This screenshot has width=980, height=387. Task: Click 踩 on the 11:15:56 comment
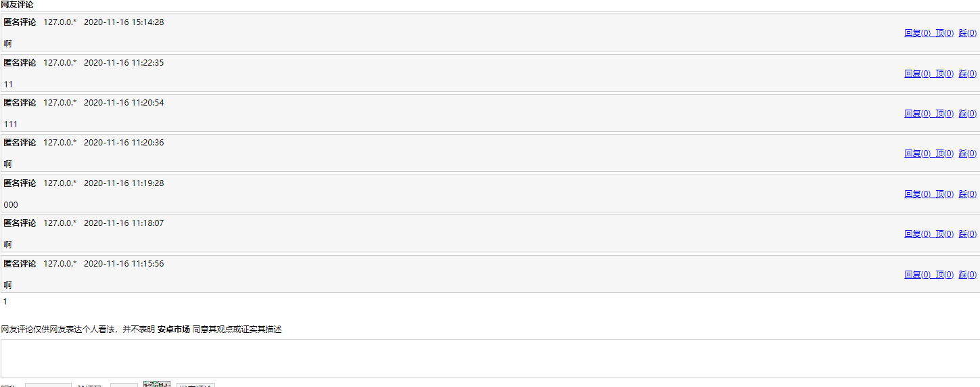coord(967,275)
